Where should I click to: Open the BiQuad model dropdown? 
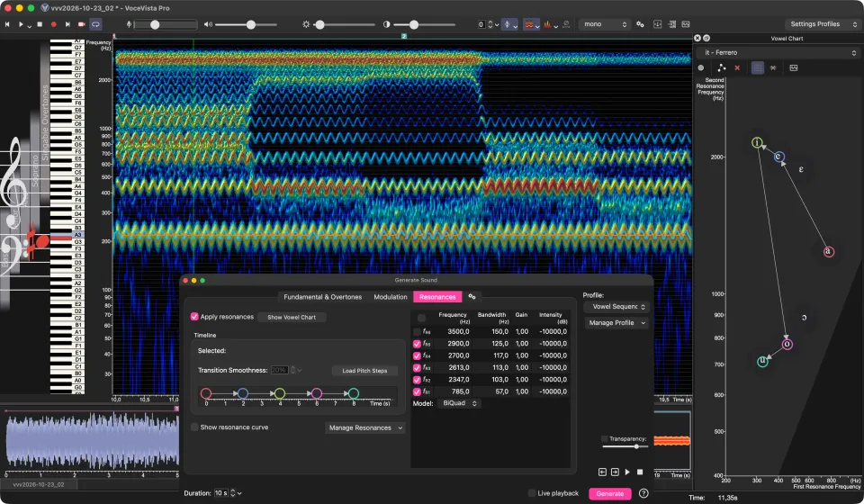tap(460, 403)
